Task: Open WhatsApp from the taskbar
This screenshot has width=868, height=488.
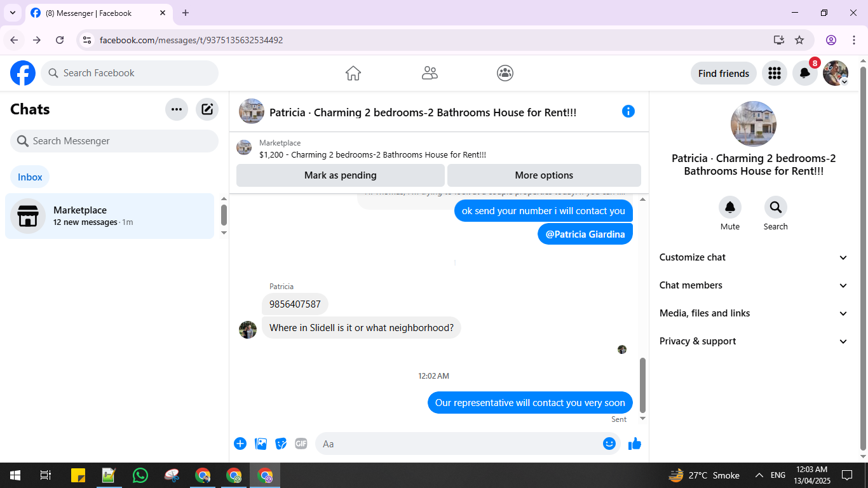Action: point(140,475)
